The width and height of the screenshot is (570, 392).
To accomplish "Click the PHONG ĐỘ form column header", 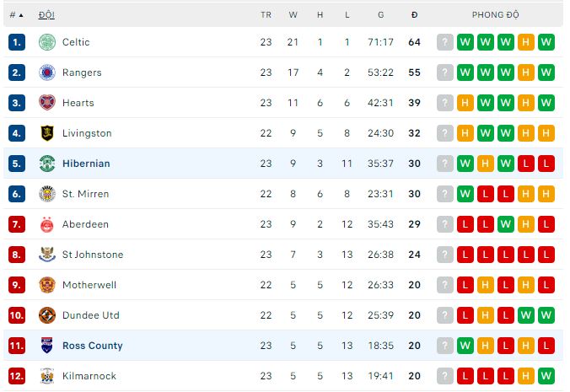I will point(496,14).
